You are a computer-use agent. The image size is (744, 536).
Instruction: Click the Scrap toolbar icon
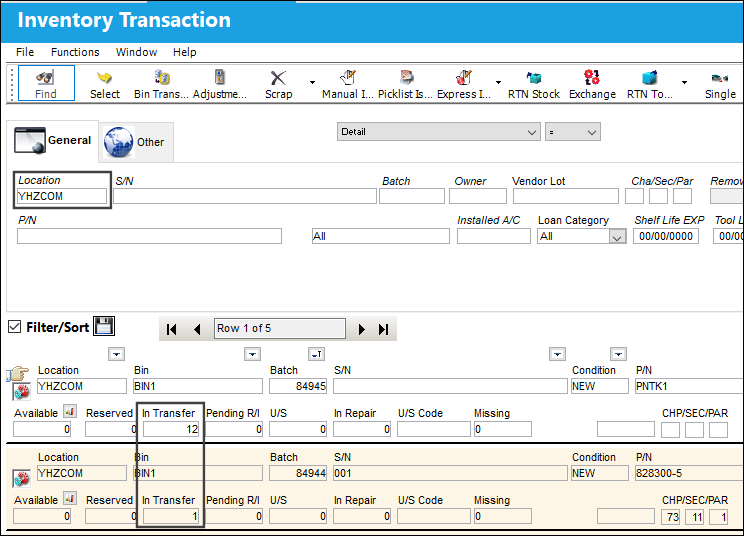[278, 83]
